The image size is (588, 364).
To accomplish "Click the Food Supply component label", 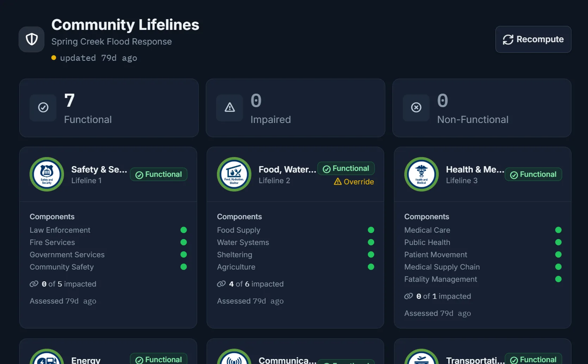I will pos(238,230).
